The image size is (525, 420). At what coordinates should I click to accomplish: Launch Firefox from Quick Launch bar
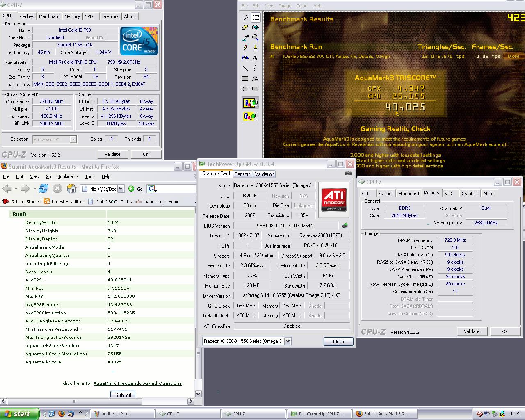(62, 414)
